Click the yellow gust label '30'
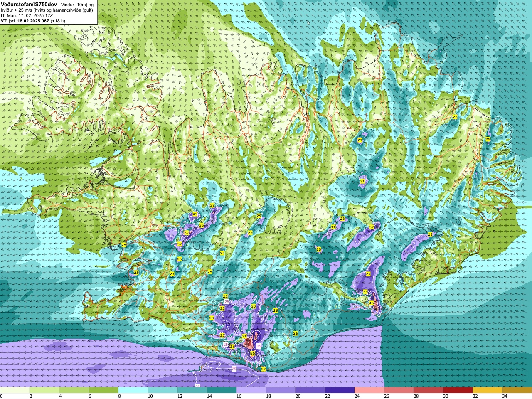The width and height of the screenshot is (532, 399). pos(253,306)
